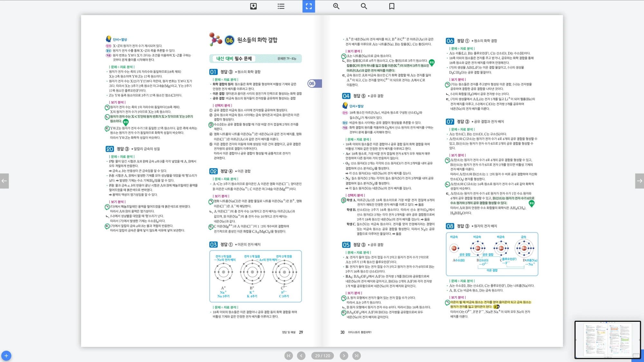Click the blue plus button at bottom left
The image size is (644, 362).
tap(6, 356)
